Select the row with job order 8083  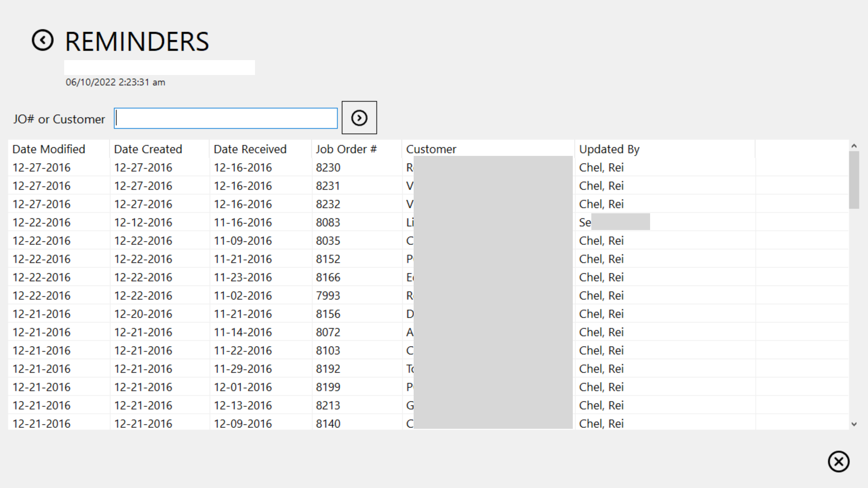click(328, 222)
